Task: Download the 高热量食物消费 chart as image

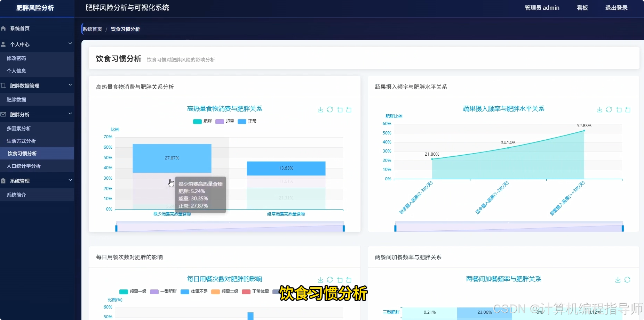Action: tap(320, 109)
